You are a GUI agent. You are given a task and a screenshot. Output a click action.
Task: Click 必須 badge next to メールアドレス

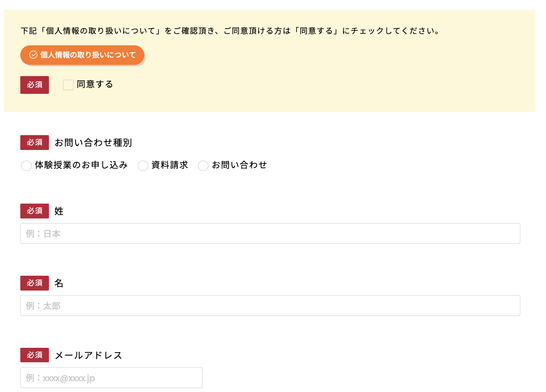34,355
